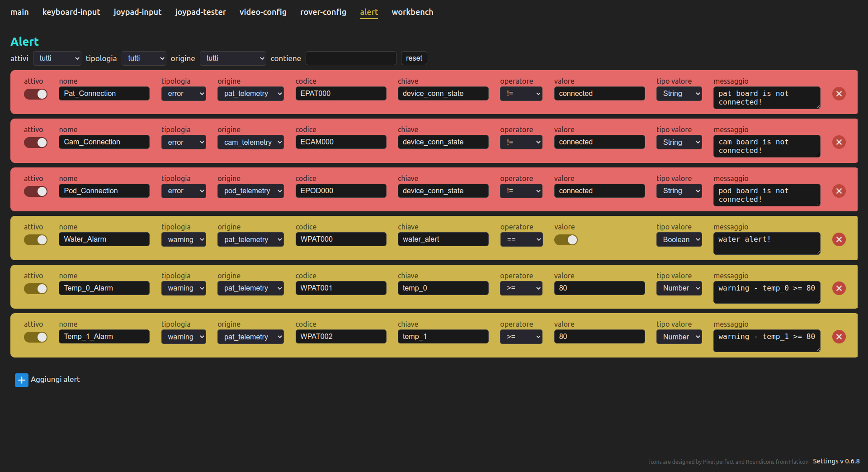This screenshot has height=472, width=868.
Task: Open tipologia dropdown for Water_Alarm
Action: click(x=184, y=239)
